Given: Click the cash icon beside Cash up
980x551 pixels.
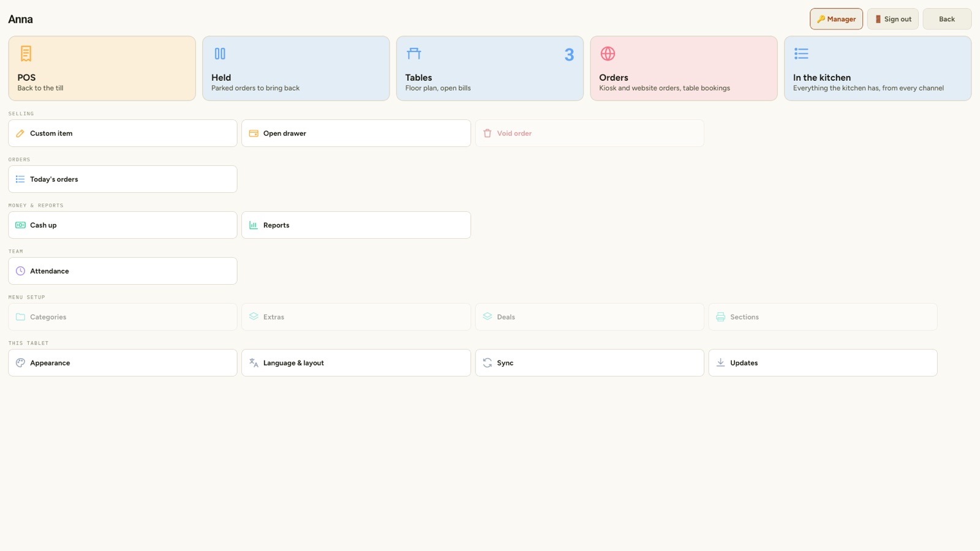Looking at the screenshot, I should [x=20, y=225].
